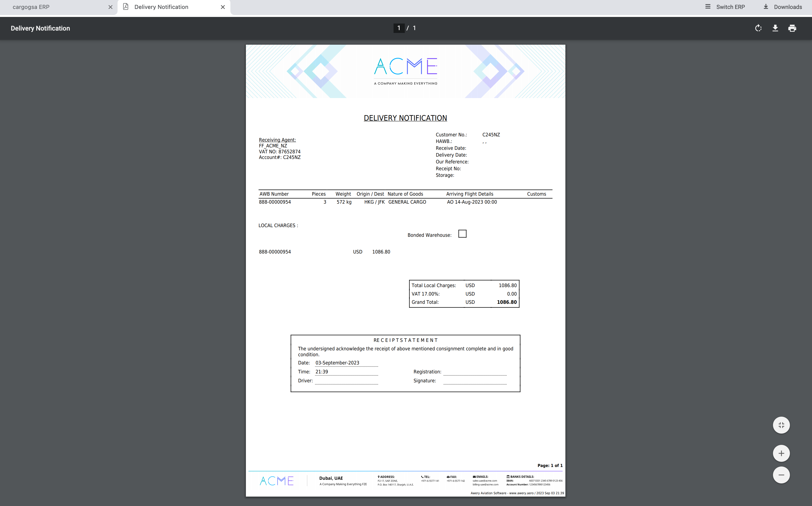Download the Delivery Notification PDF
The width and height of the screenshot is (812, 506).
tap(775, 28)
